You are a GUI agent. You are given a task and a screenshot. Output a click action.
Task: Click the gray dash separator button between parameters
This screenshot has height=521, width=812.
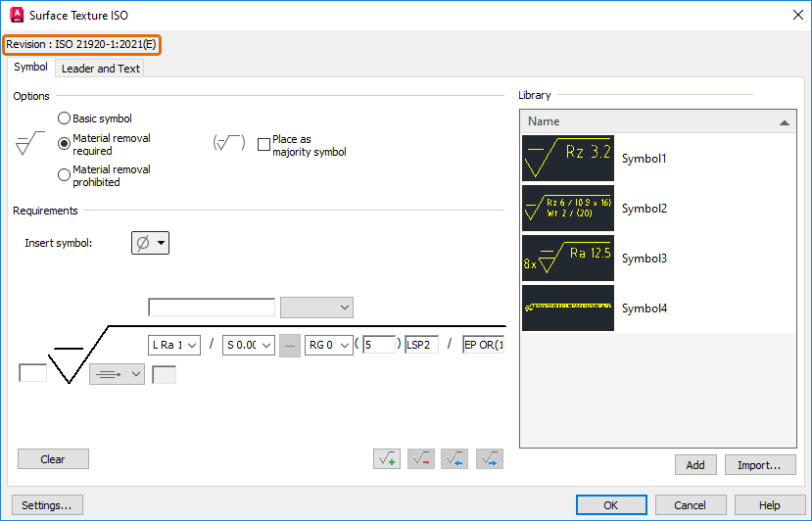pos(290,346)
